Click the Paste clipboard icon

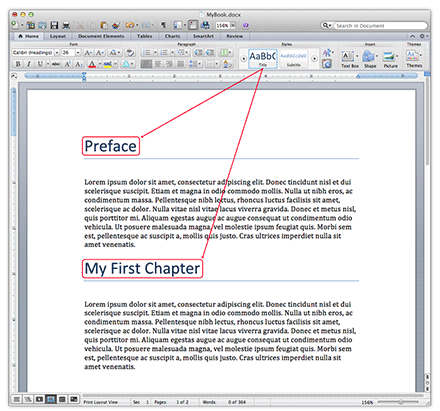[104, 25]
